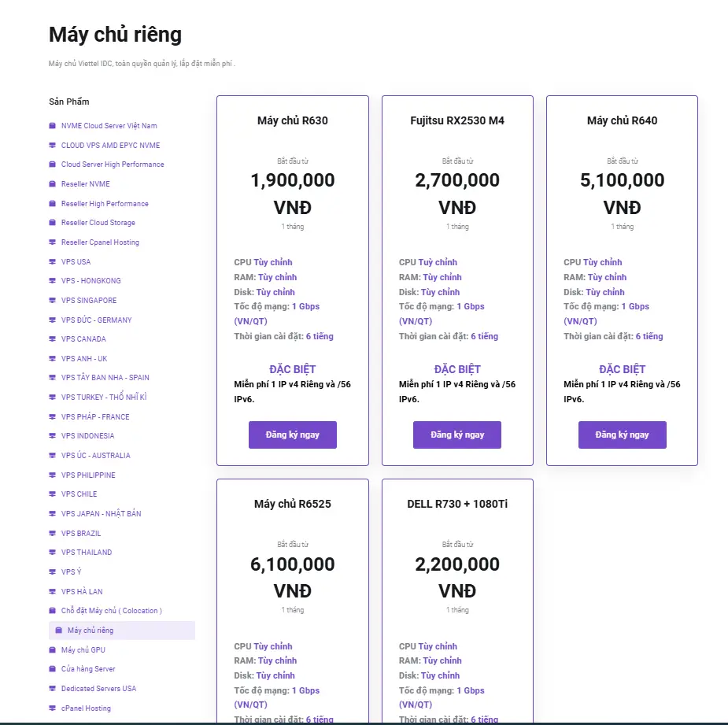Open CLOUD VPS AMD EPYC NVME menu item

110,146
